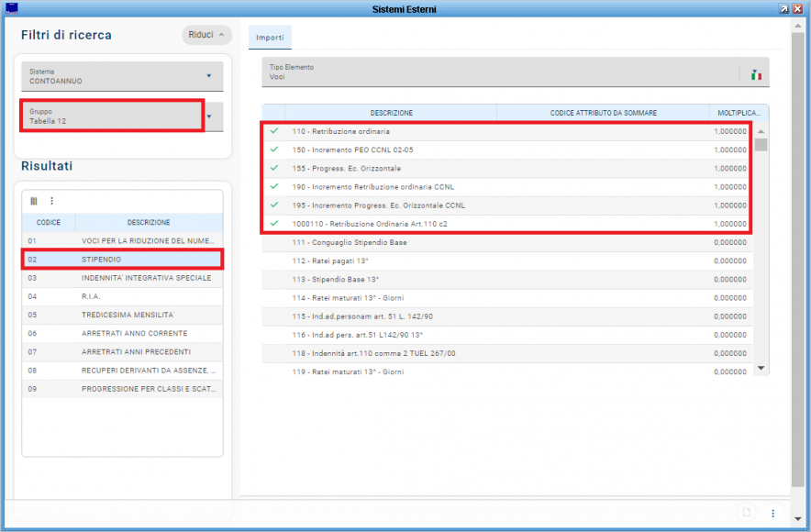Select row 03 INDENNITA' INTEGRATIVA SPECIALE
The width and height of the screenshot is (811, 532).
coord(123,278)
